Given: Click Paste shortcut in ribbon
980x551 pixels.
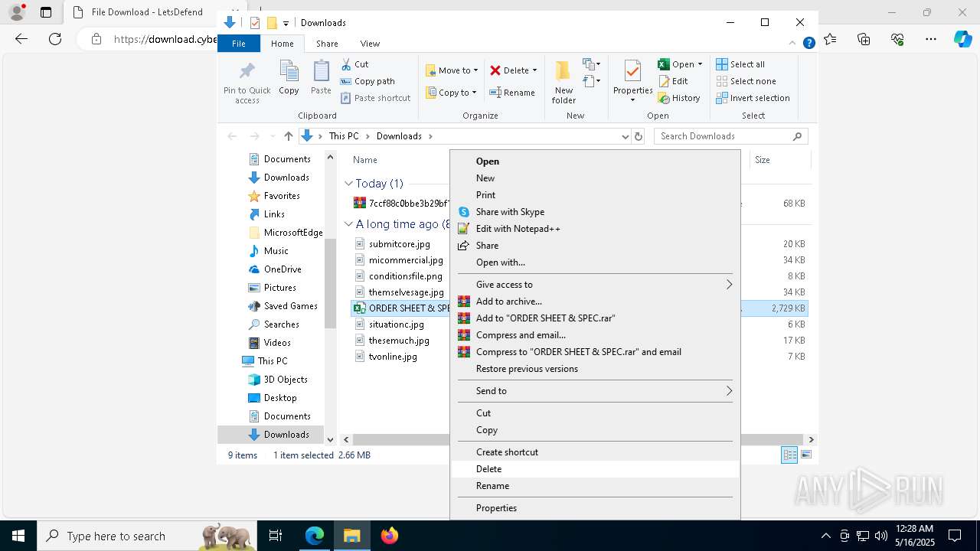Looking at the screenshot, I should (375, 98).
